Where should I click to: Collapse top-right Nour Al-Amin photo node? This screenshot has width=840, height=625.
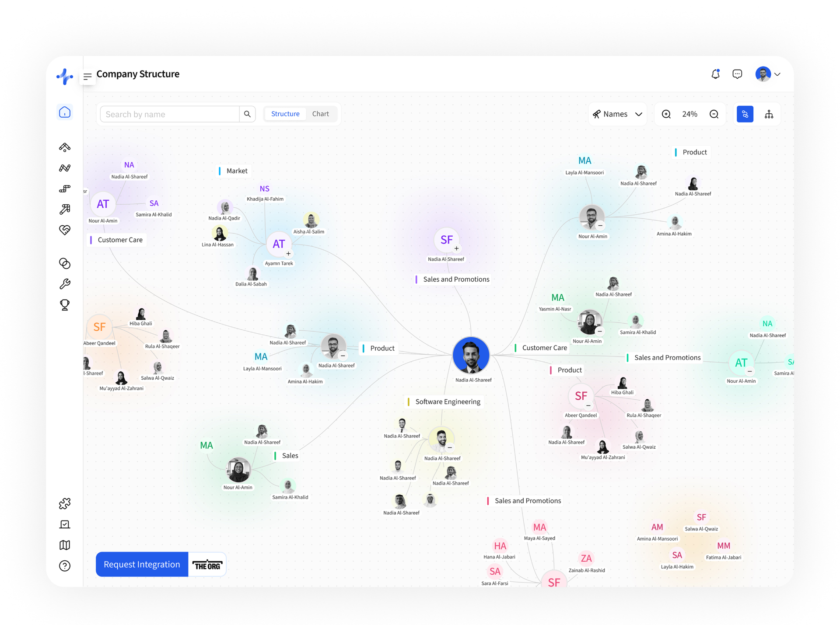click(600, 226)
